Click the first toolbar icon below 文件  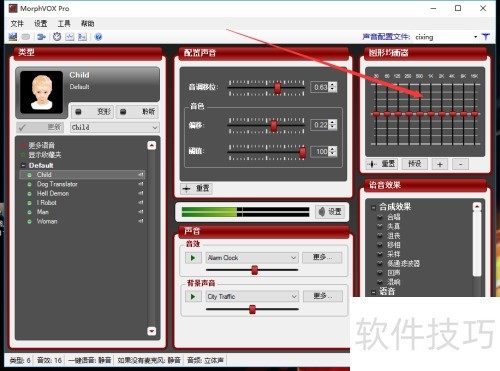13,37
